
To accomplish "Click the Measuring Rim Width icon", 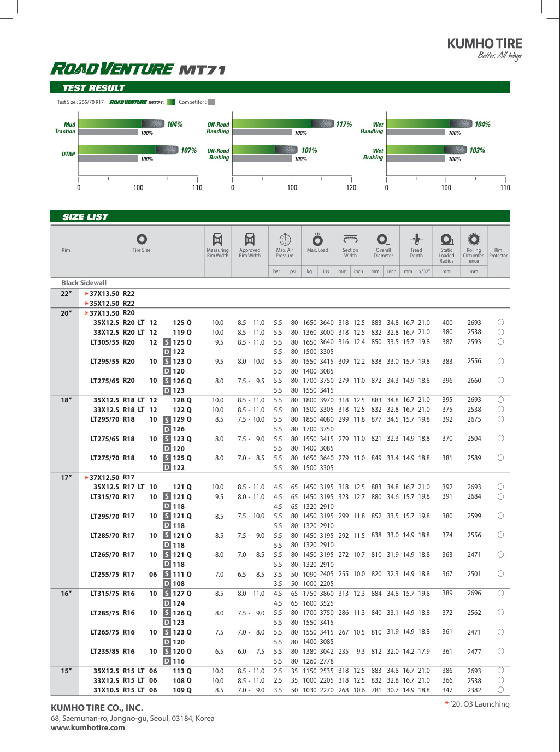I will (x=217, y=239).
